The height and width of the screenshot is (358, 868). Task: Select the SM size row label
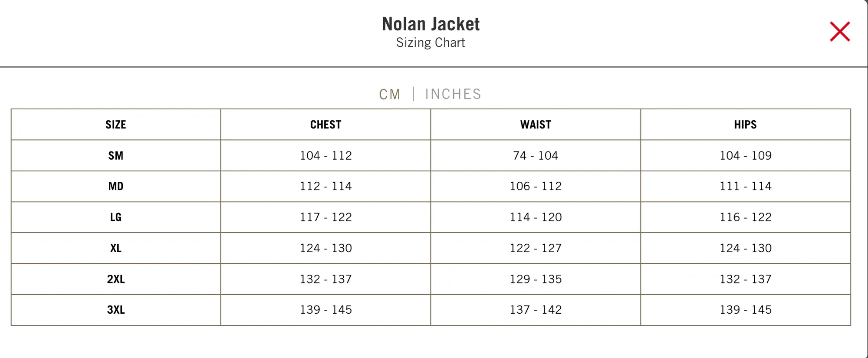click(x=116, y=156)
